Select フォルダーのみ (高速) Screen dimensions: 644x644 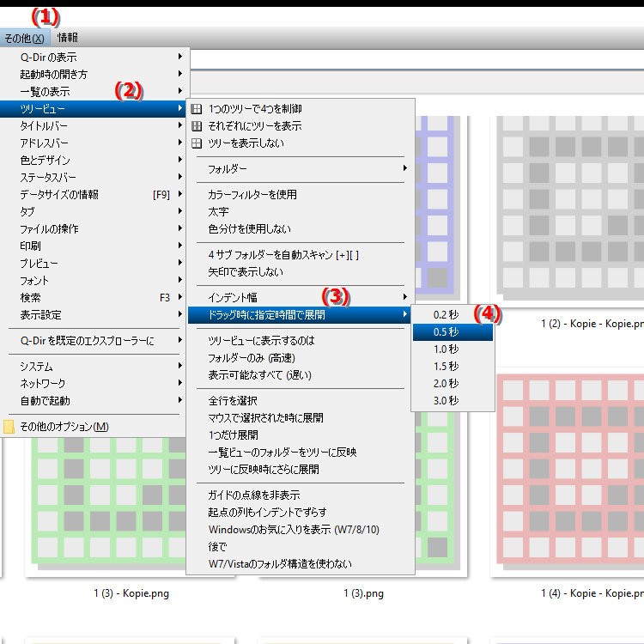(301, 358)
